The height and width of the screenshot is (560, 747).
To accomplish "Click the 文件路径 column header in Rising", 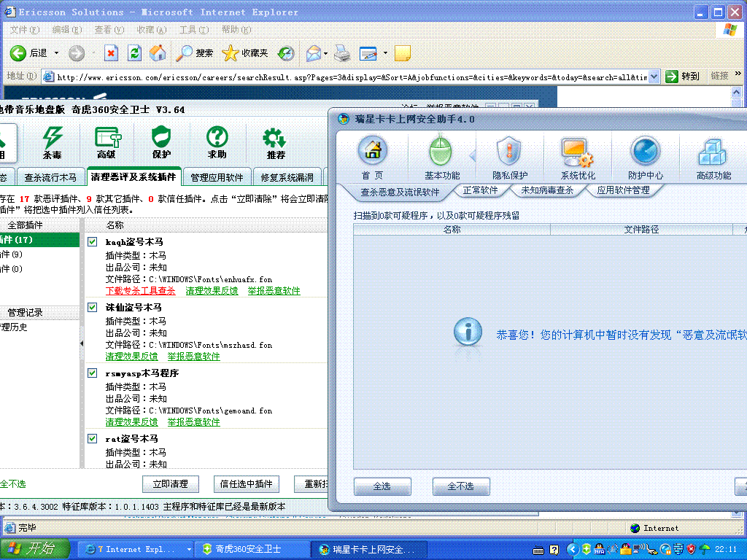I will click(x=641, y=230).
